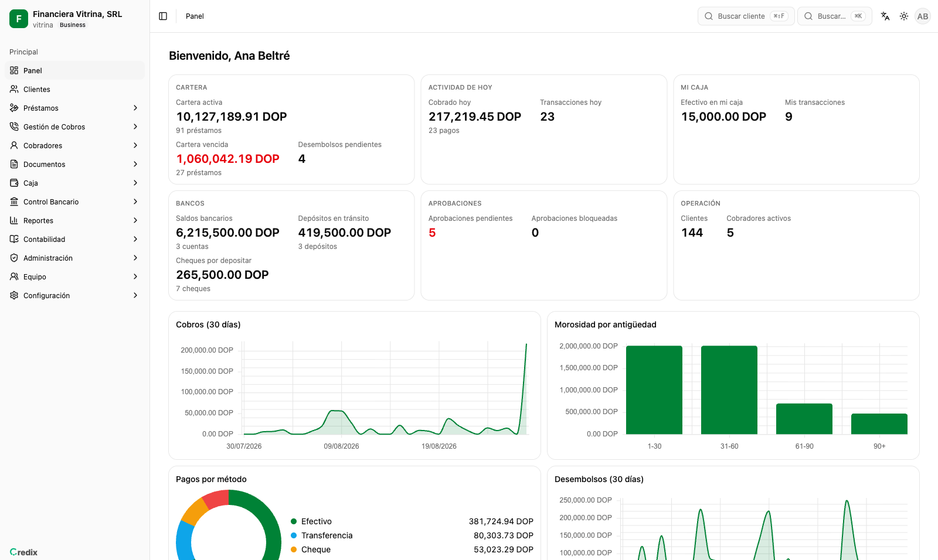Click the Equipo team icon
Image resolution: width=938 pixels, height=560 pixels.
14,276
